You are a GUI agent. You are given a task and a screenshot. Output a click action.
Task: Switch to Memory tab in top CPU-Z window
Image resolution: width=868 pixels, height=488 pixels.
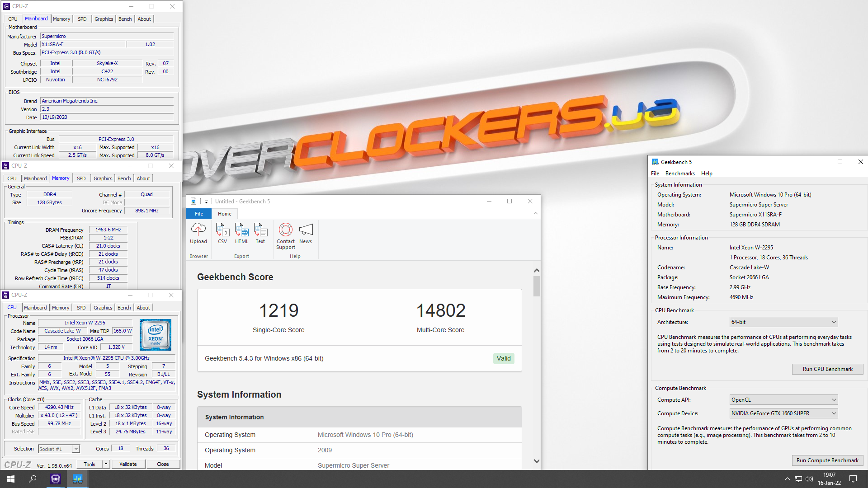[61, 19]
